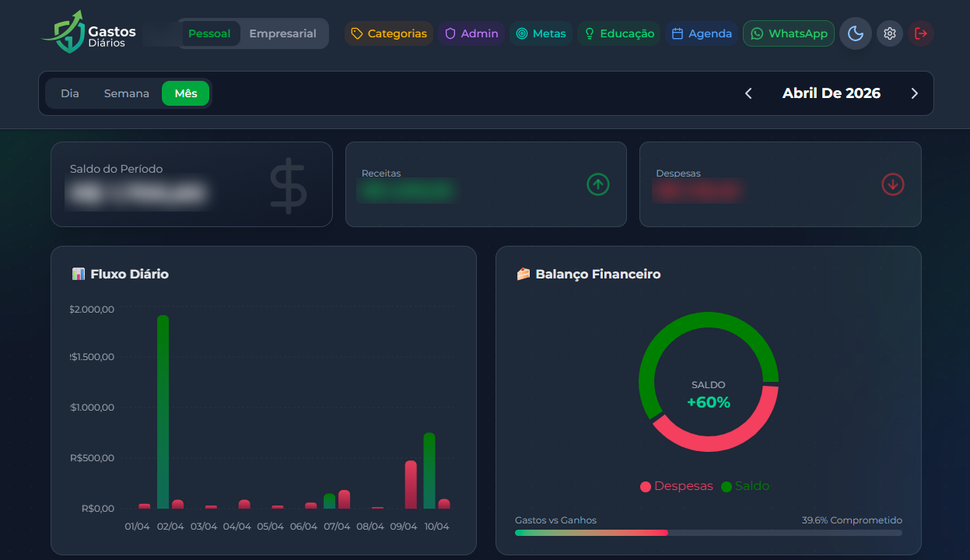
Task: Go to Educação
Action: tap(619, 33)
